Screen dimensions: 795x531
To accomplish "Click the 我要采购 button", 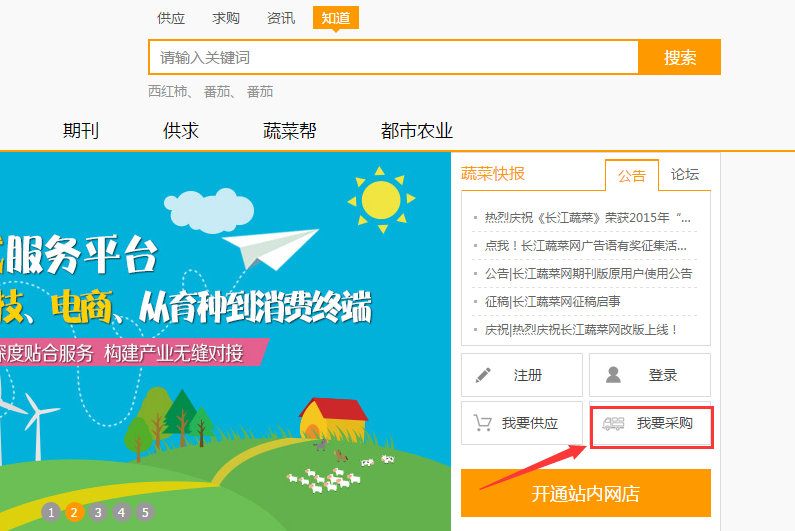I will pyautogui.click(x=651, y=423).
